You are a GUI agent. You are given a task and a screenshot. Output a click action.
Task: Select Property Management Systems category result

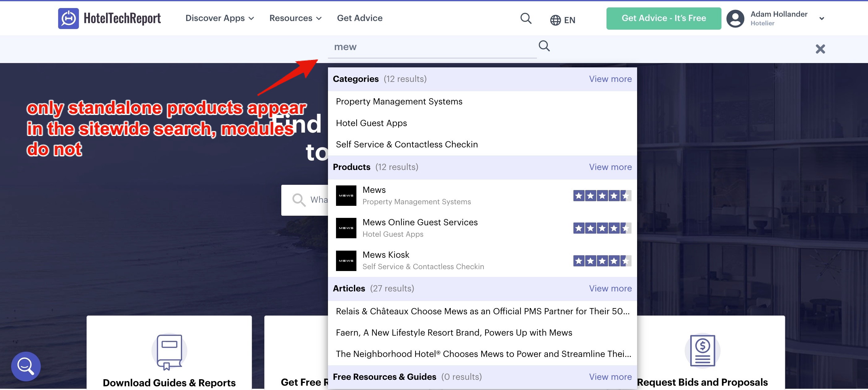[x=399, y=101]
